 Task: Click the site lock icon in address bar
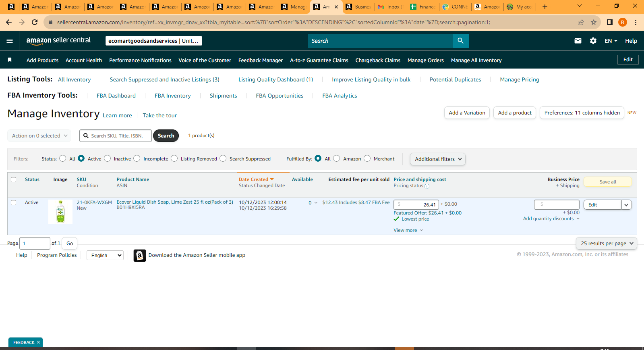[51, 22]
